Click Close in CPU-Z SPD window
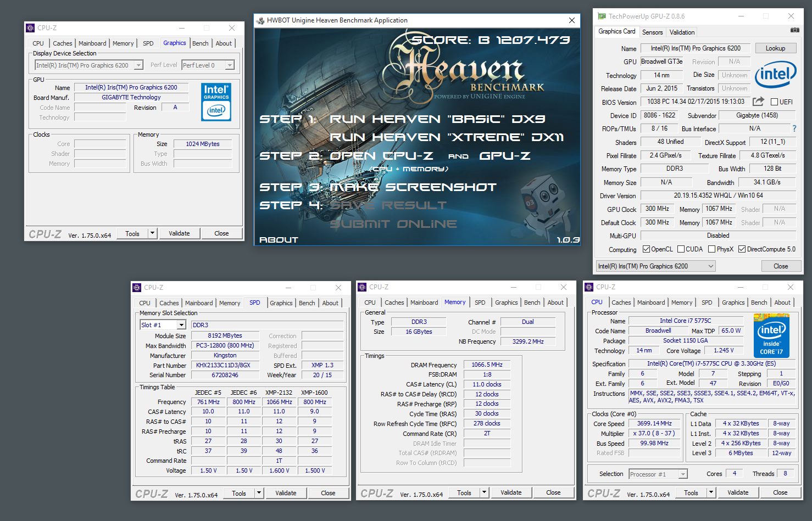812x521 pixels. (x=328, y=493)
